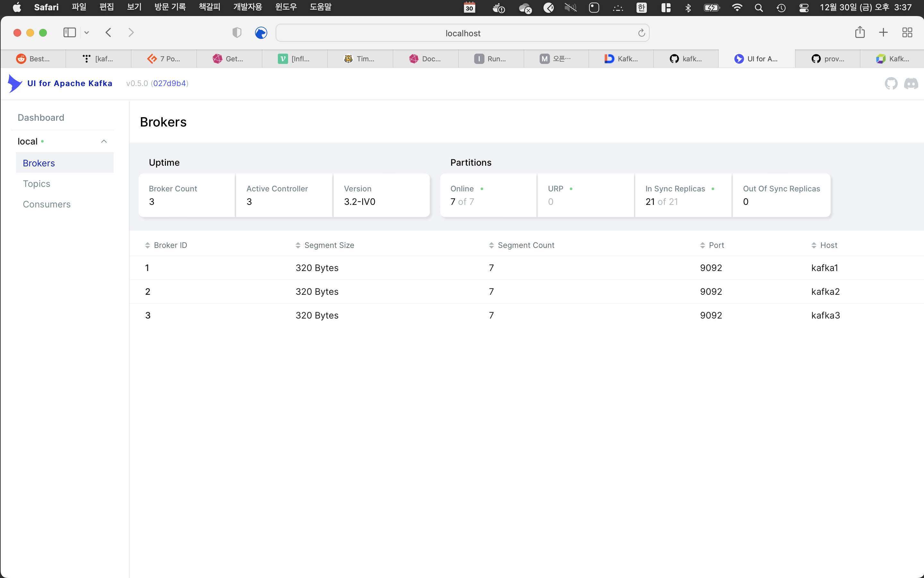Open the Apple menu
The image size is (924, 578).
pos(17,7)
